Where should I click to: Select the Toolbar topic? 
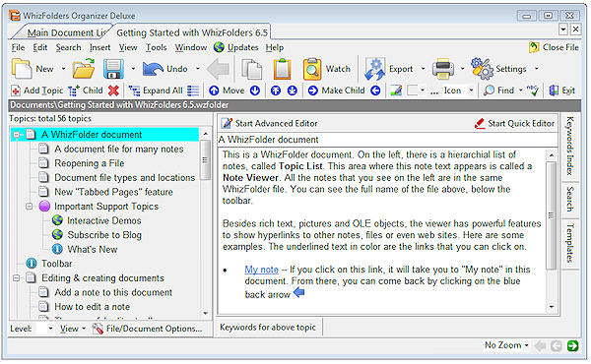[57, 264]
